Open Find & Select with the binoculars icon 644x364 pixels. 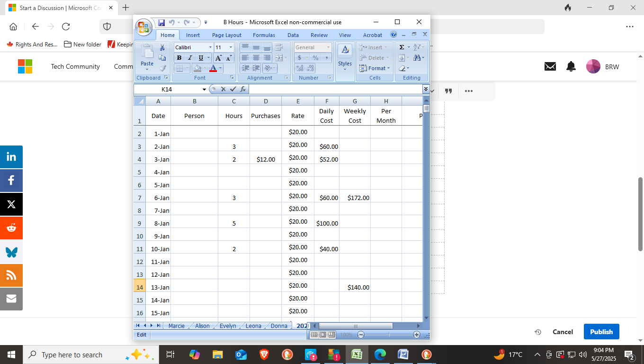pyautogui.click(x=417, y=58)
